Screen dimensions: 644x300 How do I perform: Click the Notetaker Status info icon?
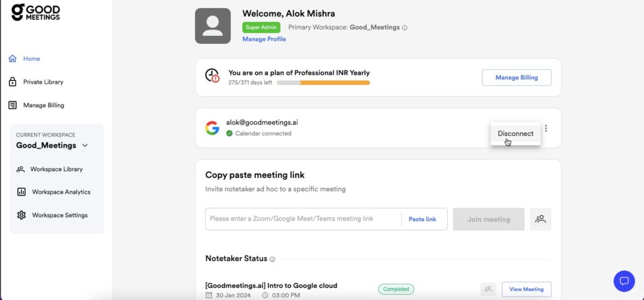pyautogui.click(x=272, y=259)
